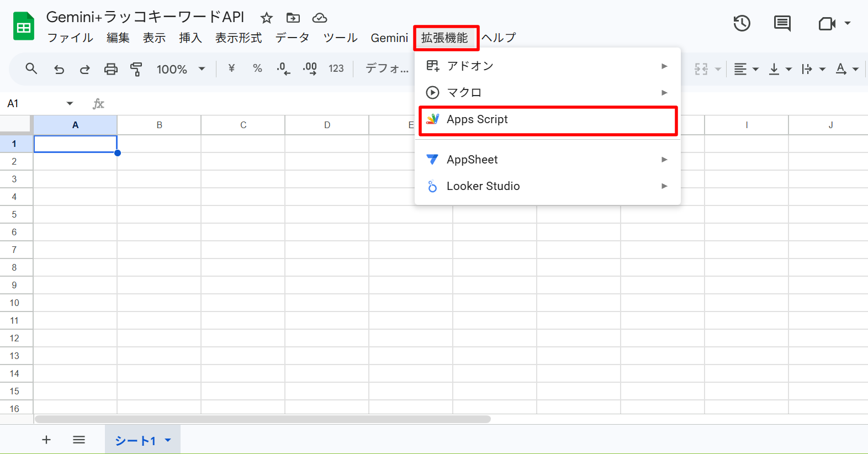Open the シート1 tab dropdown arrow
This screenshot has width=868, height=454.
coord(168,440)
